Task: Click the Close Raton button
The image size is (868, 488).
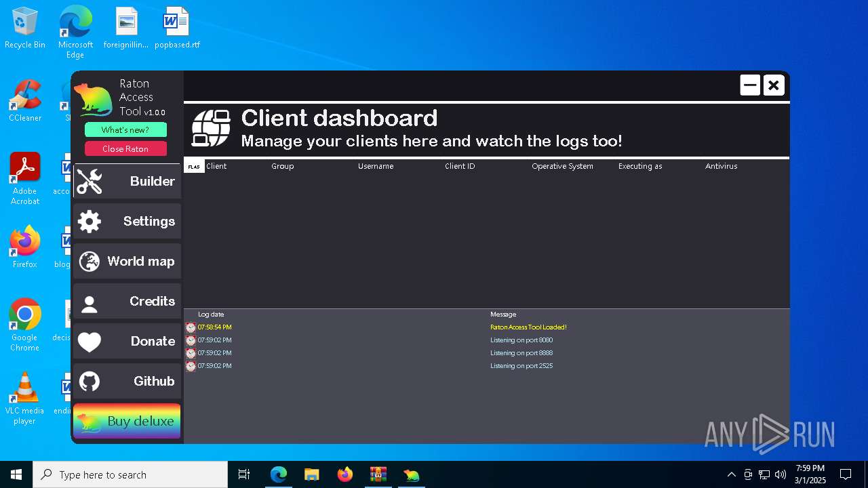Action: (125, 148)
